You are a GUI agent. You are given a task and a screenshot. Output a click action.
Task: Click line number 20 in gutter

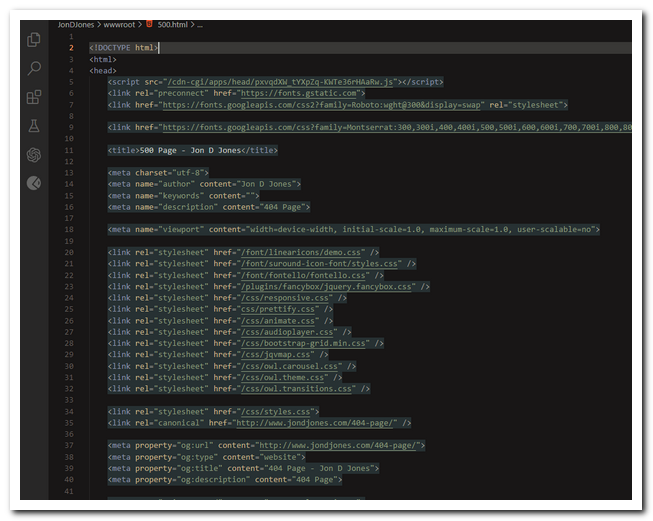pyautogui.click(x=69, y=252)
